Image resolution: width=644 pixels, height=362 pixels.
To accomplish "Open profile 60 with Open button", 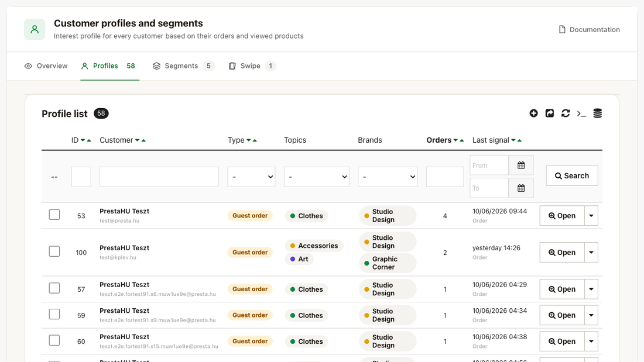I will coord(562,341).
